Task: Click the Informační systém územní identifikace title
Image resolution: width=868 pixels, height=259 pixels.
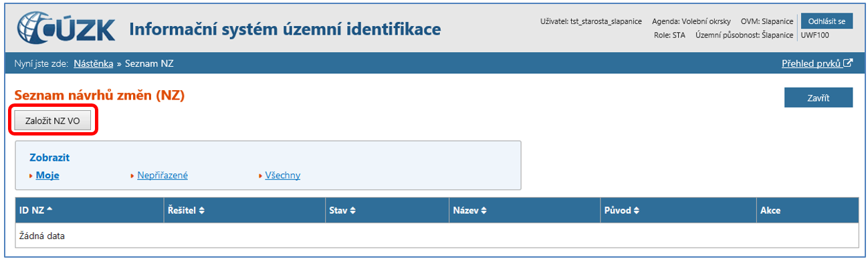Action: (285, 29)
